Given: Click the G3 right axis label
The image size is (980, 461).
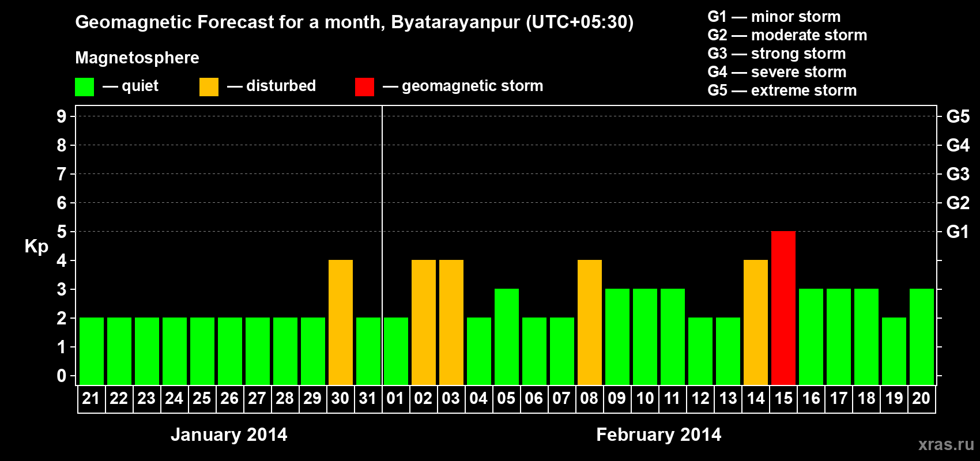Looking at the screenshot, I should tap(958, 174).
